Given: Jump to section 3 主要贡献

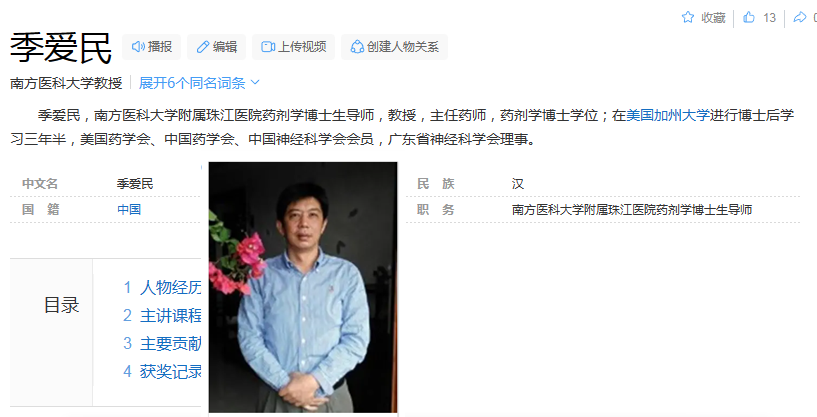Looking at the screenshot, I should click(x=162, y=344).
